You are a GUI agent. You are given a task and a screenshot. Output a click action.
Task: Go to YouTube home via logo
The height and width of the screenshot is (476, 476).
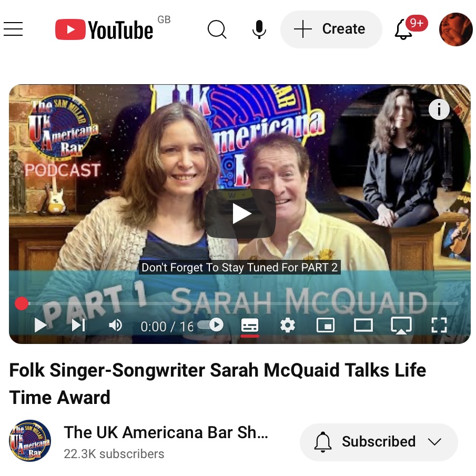104,29
